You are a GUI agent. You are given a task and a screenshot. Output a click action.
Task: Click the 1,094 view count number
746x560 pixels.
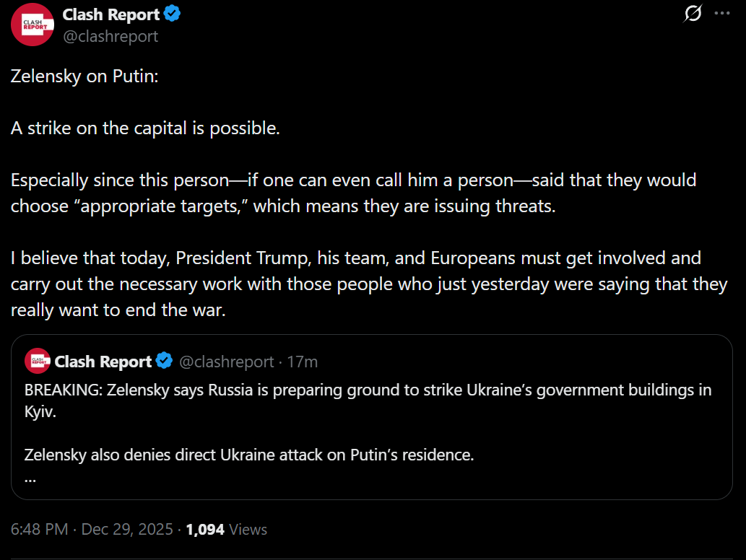205,529
